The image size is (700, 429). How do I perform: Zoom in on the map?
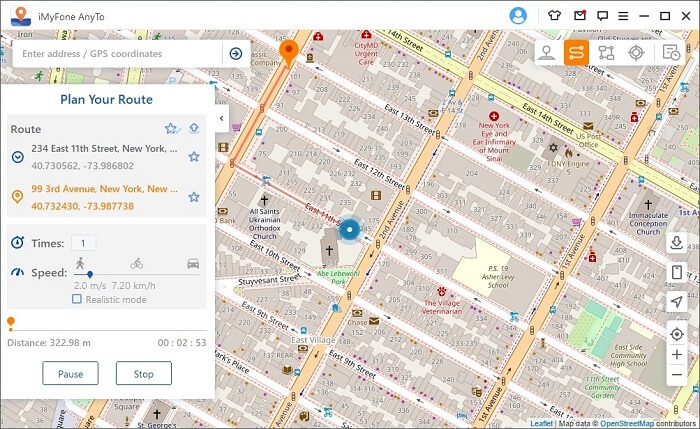coord(677,354)
